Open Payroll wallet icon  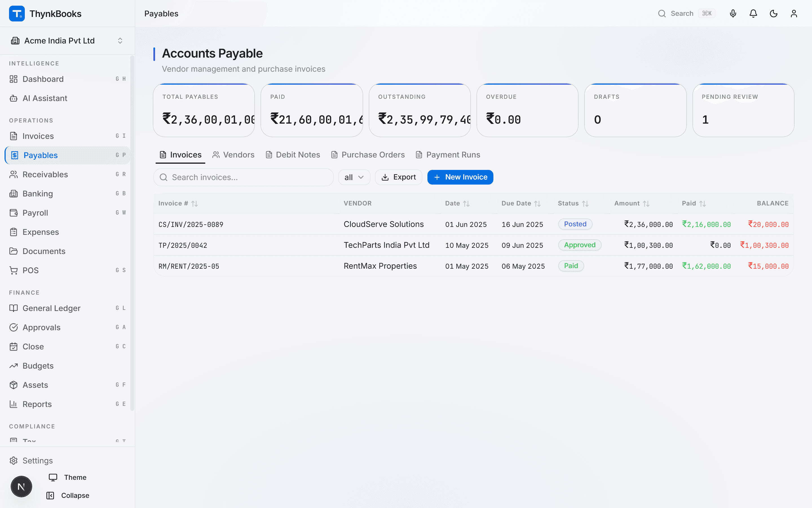14,213
